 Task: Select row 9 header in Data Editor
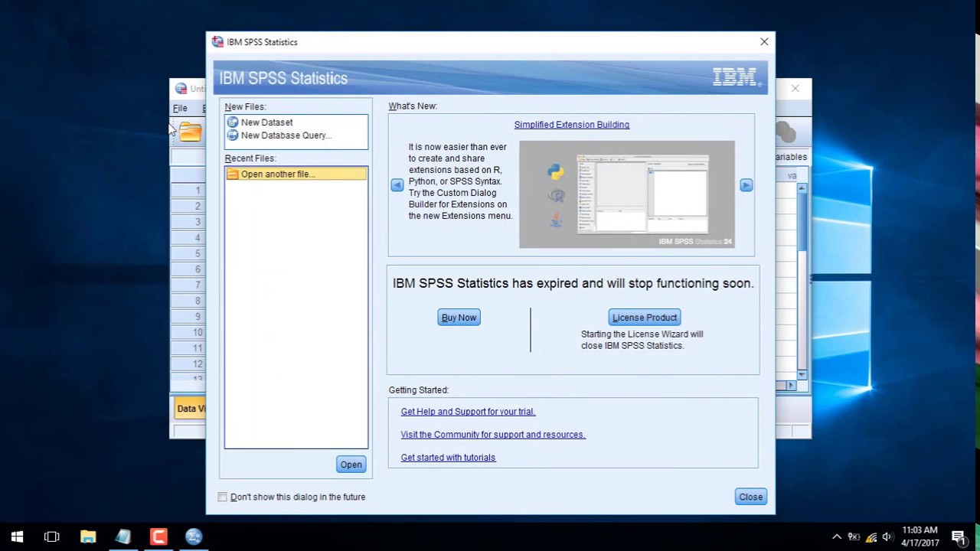click(x=188, y=317)
